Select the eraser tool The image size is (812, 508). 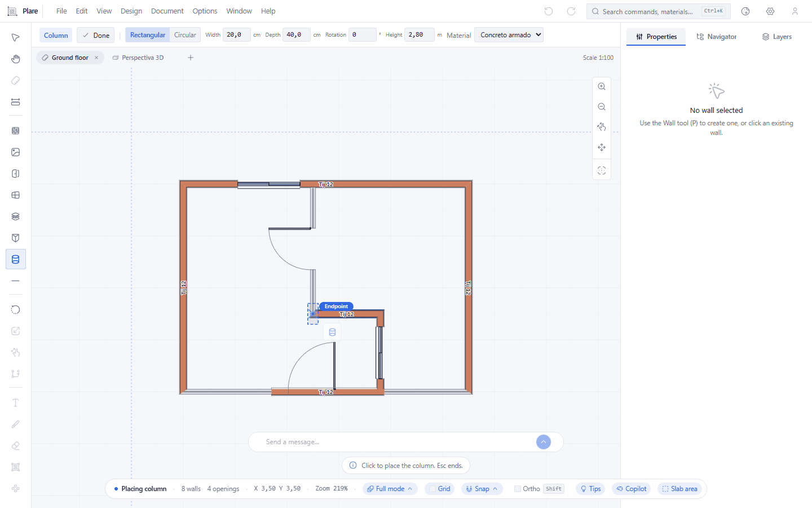[x=16, y=446]
